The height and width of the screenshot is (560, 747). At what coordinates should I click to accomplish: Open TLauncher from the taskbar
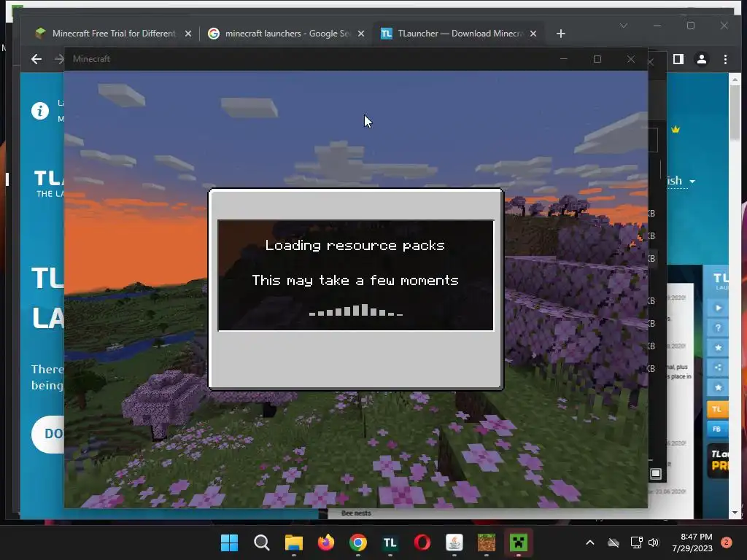[390, 542]
